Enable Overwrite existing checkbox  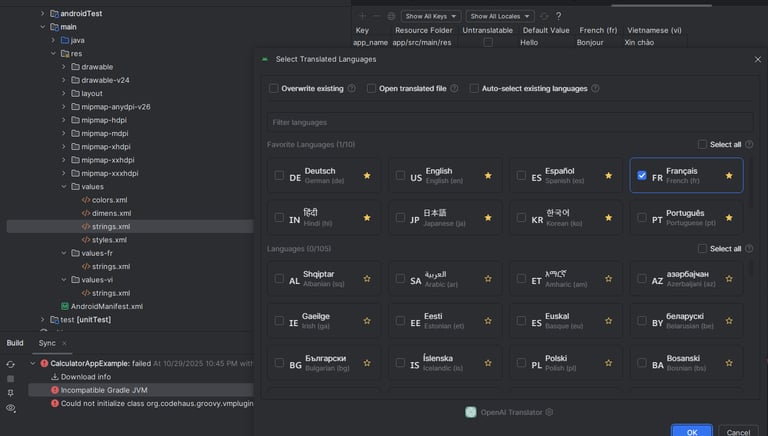coord(274,88)
